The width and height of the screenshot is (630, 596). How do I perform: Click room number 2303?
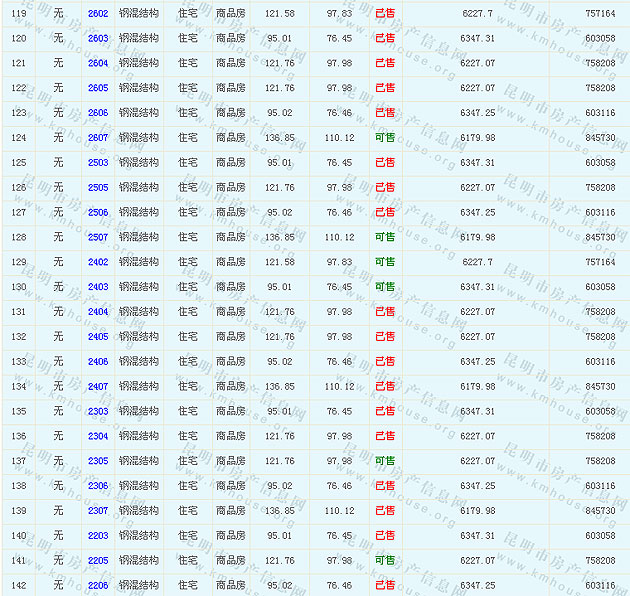[98, 411]
